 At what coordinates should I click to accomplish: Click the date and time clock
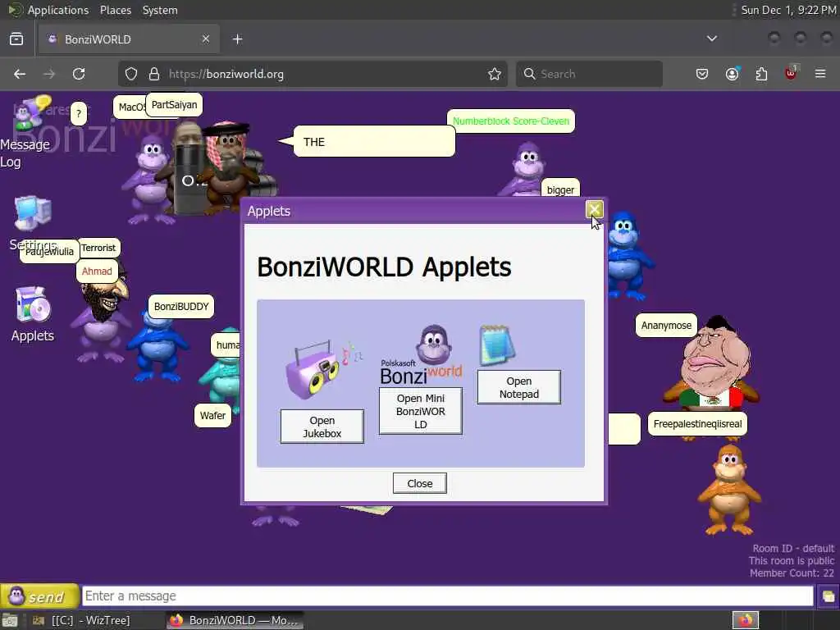tap(788, 10)
